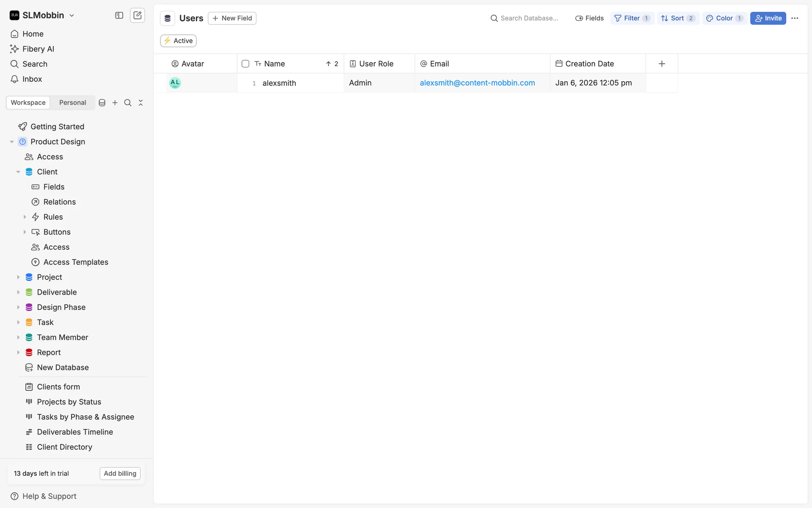812x508 pixels.
Task: Switch to the Personal tab
Action: pos(72,103)
